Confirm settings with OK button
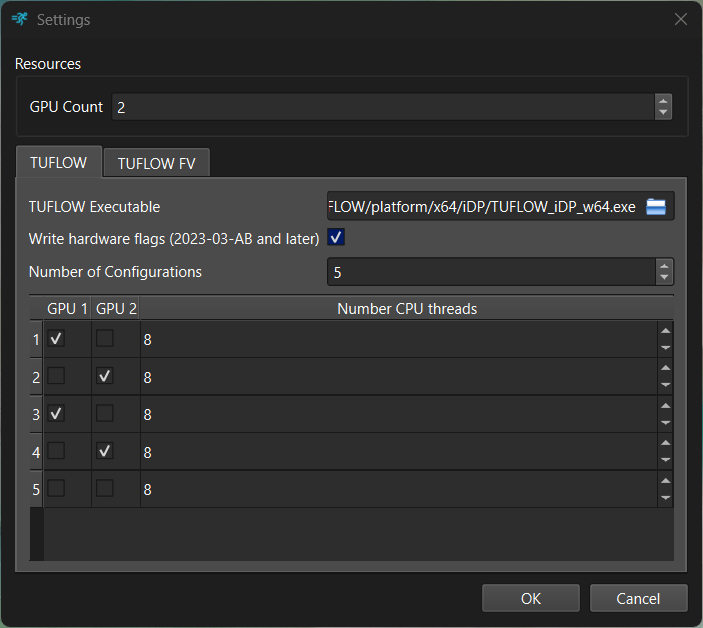 click(x=531, y=598)
